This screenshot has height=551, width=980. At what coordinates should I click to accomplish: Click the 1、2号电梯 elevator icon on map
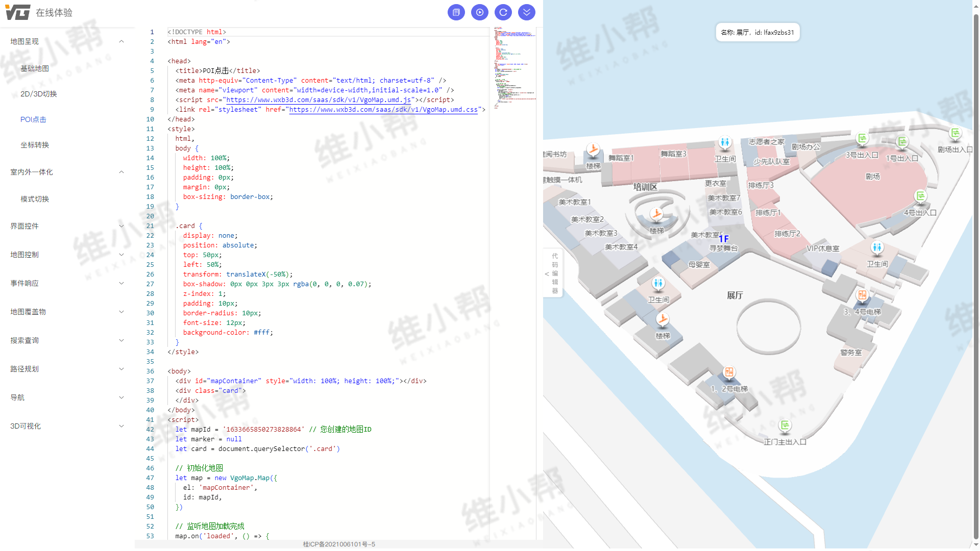(729, 372)
